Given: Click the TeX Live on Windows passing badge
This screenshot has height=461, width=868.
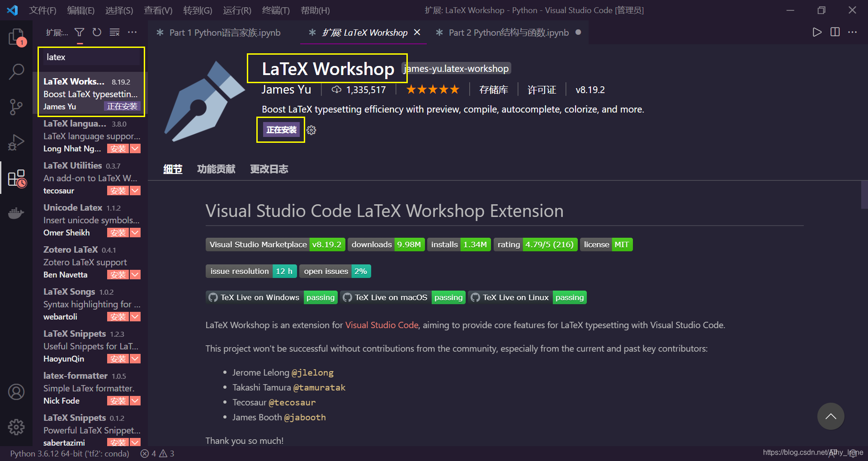Looking at the screenshot, I should 272,297.
